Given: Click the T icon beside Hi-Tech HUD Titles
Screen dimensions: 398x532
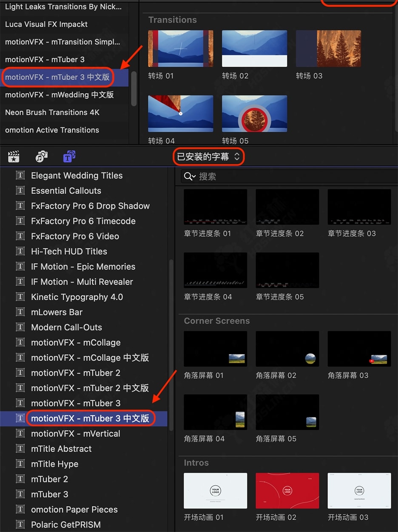Looking at the screenshot, I should pos(20,251).
